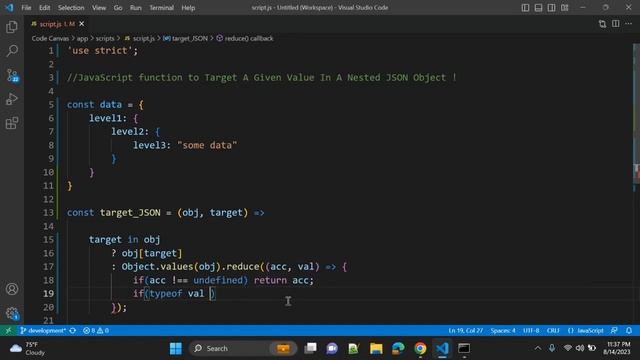Open the errors and warnings indicator

tap(96, 331)
